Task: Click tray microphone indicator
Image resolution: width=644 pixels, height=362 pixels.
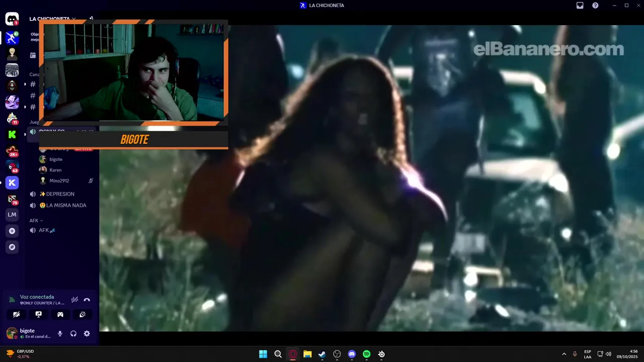Action: pos(575,354)
